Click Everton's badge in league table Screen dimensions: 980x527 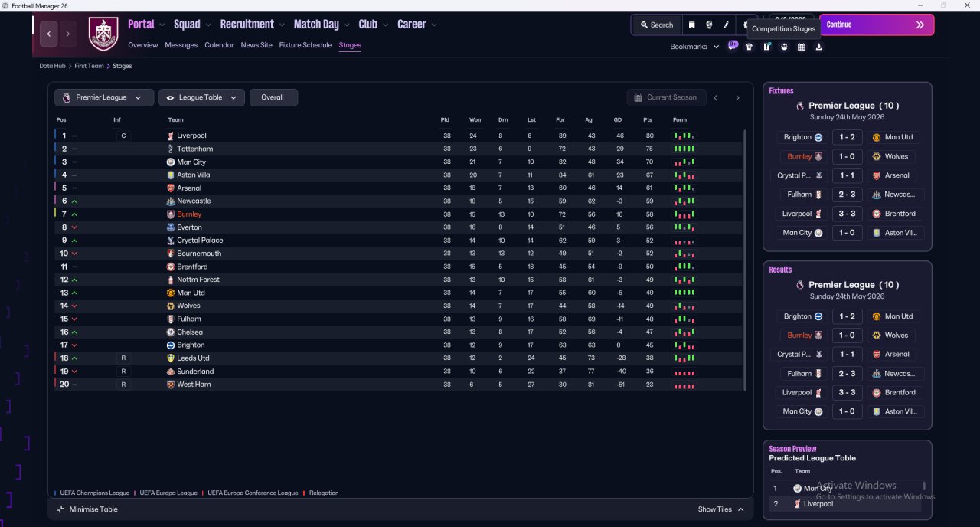(x=171, y=227)
